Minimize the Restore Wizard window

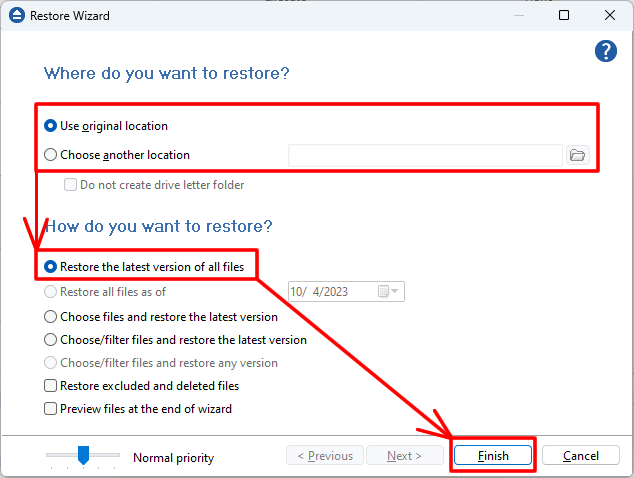[x=519, y=15]
